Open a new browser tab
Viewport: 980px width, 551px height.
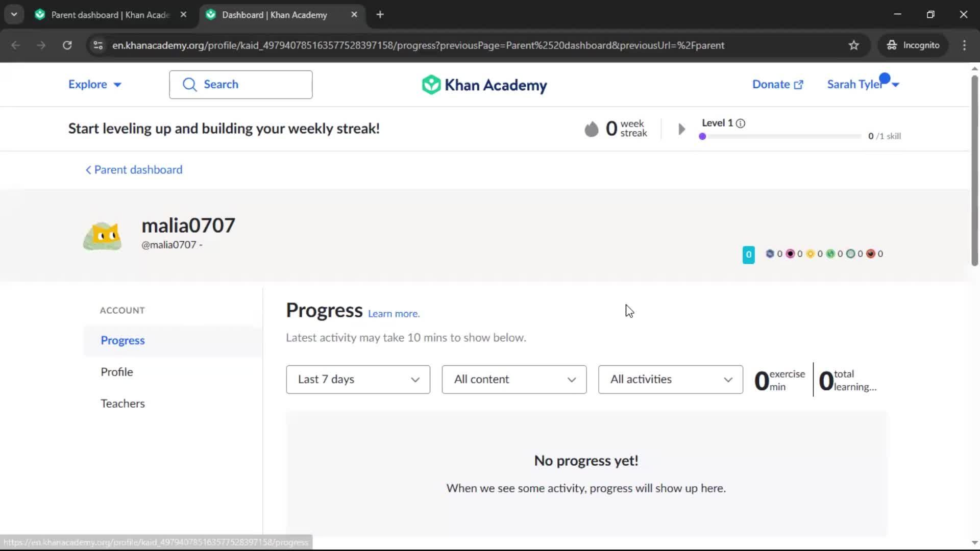pyautogui.click(x=380, y=15)
